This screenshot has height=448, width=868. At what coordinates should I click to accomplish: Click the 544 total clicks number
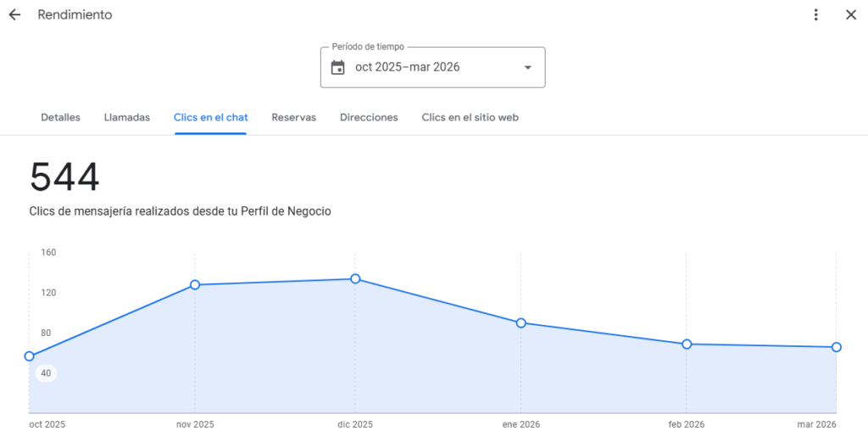64,177
